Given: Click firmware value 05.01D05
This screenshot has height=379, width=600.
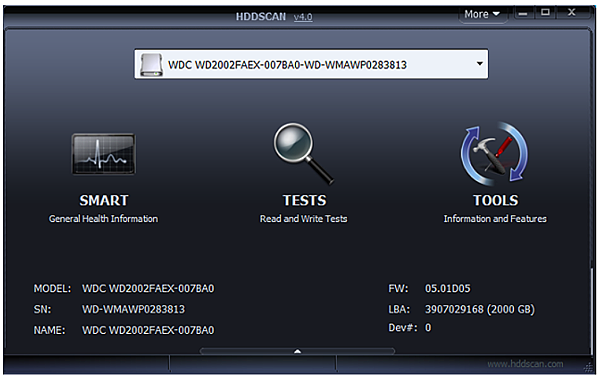Looking at the screenshot, I should tap(448, 288).
